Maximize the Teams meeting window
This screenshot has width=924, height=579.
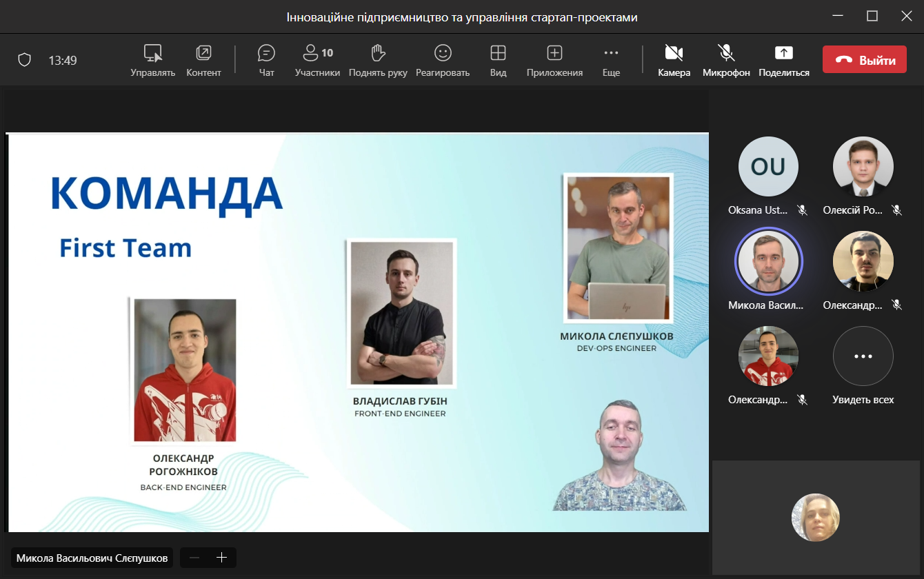872,17
